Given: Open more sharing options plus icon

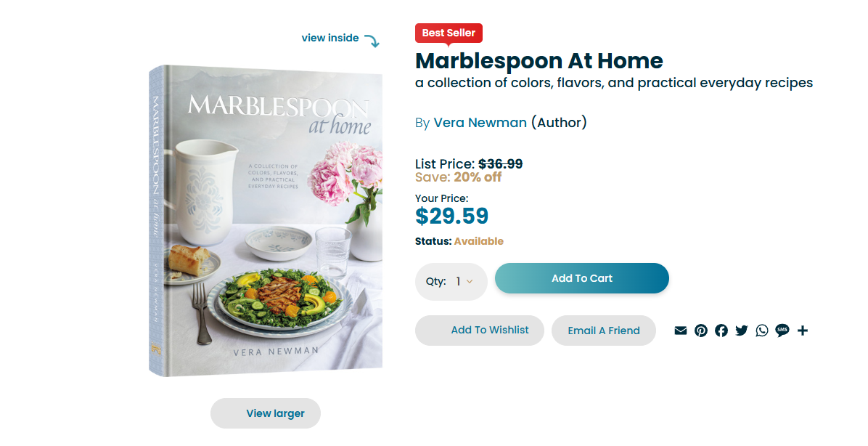Looking at the screenshot, I should (802, 331).
